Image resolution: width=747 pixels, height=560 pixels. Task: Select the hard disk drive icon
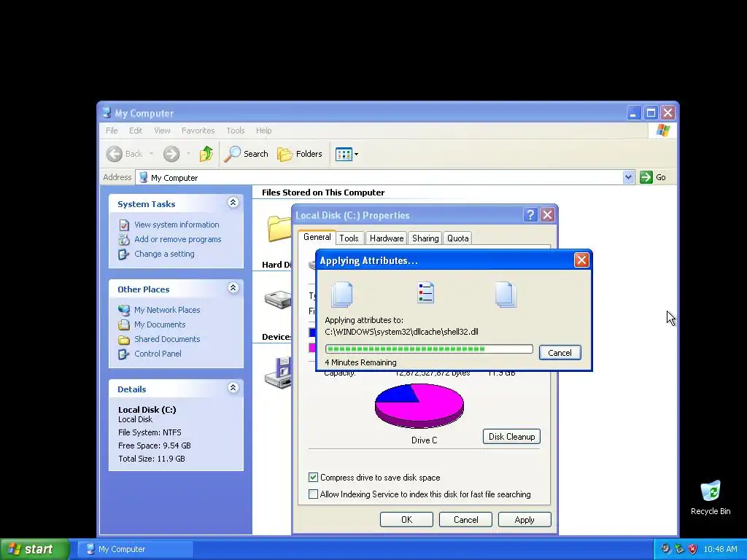(278, 300)
